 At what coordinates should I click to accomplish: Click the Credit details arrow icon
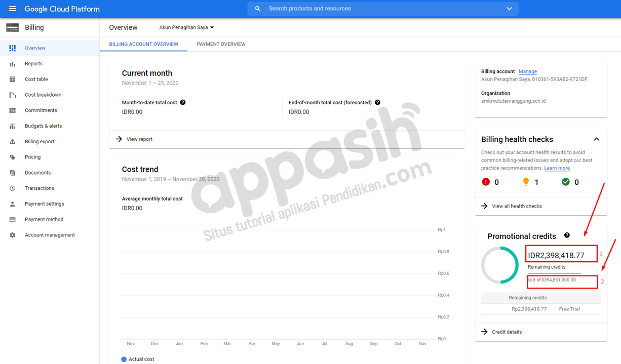[484, 332]
